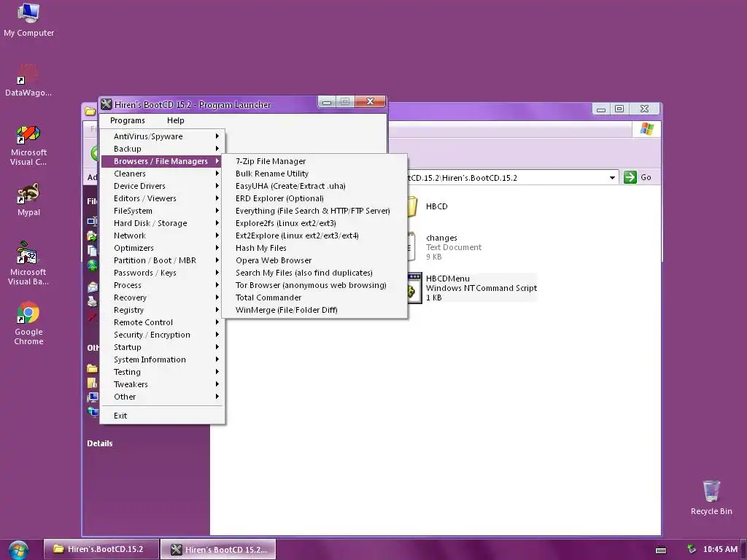The width and height of the screenshot is (747, 560).
Task: Open the Partition / Boot / MBR submenu
Action: [162, 260]
